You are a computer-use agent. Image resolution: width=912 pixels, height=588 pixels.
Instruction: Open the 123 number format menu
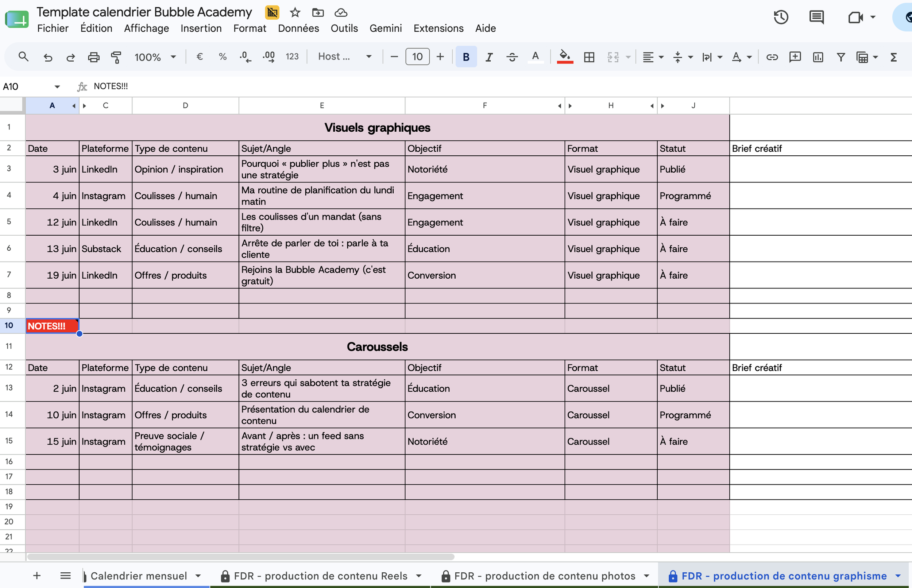click(x=292, y=57)
